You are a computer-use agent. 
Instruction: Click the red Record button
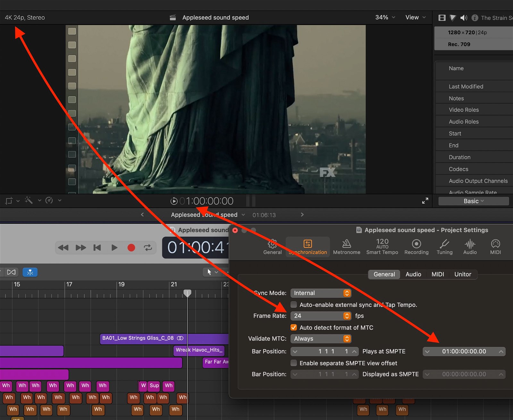click(x=131, y=248)
